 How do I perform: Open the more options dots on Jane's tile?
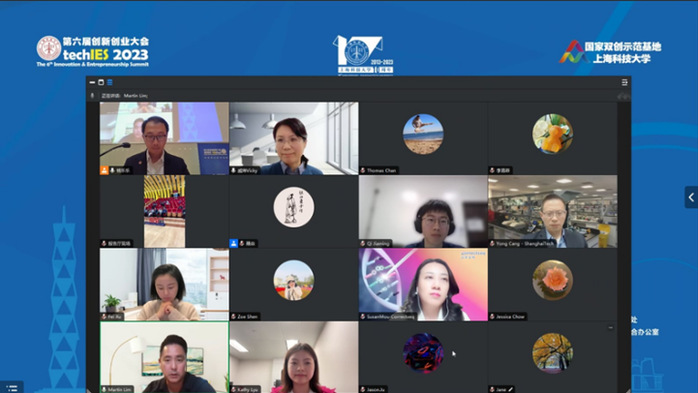pos(611,328)
